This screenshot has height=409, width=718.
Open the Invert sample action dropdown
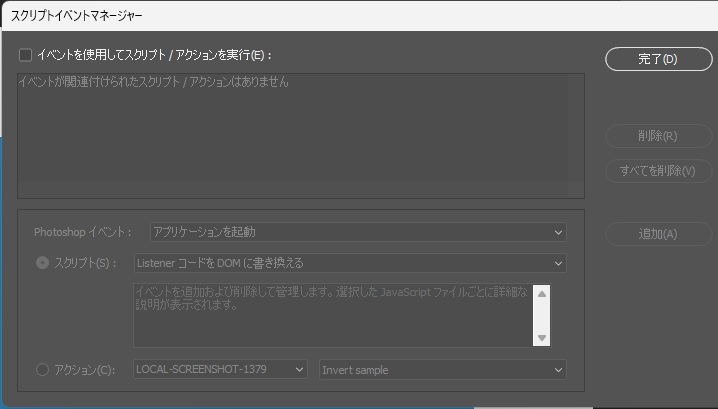tap(443, 370)
